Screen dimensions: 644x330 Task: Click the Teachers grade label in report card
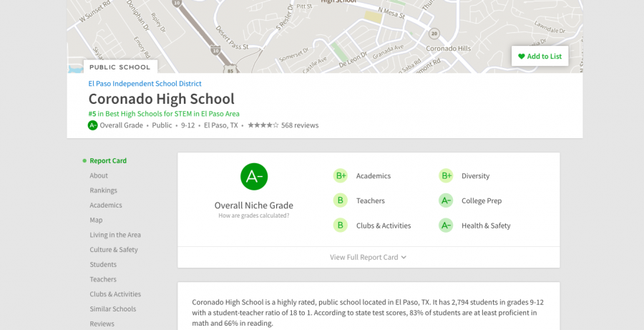coord(371,200)
